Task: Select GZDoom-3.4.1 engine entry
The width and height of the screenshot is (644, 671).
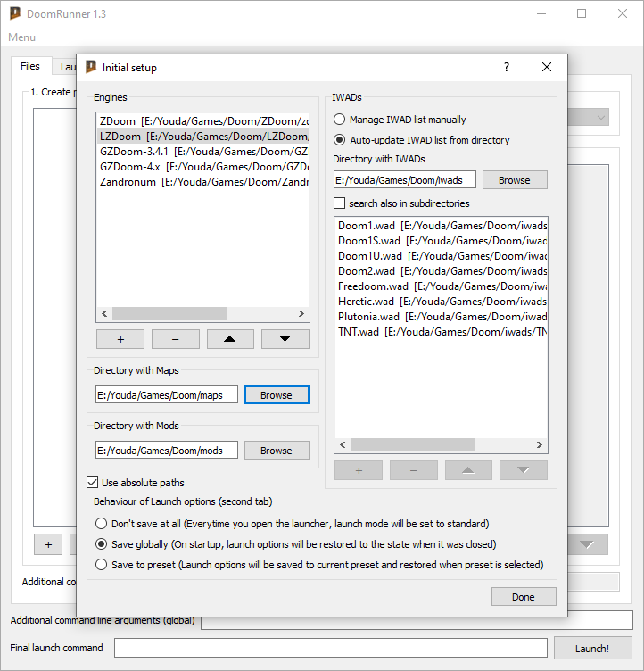Action: pyautogui.click(x=202, y=152)
